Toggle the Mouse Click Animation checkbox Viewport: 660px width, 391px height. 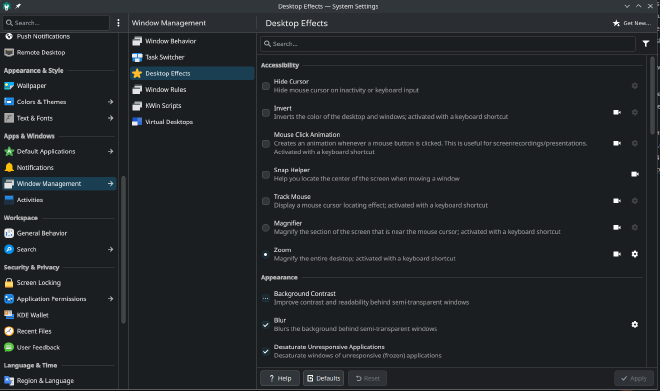(266, 144)
